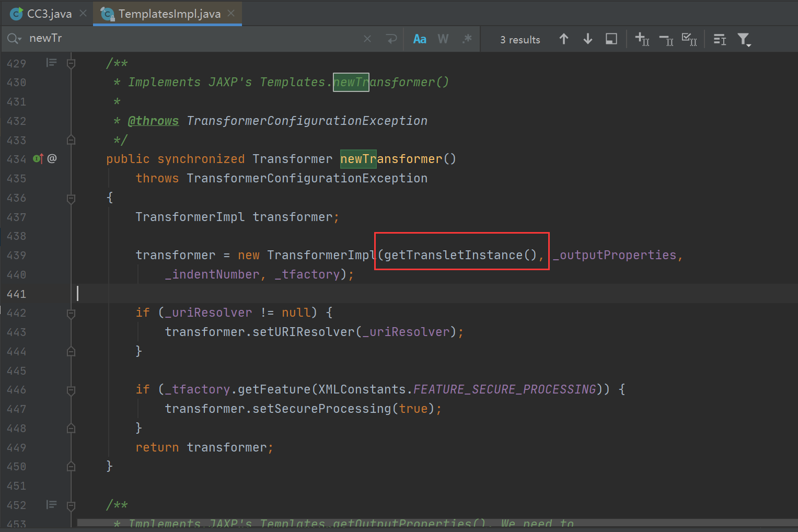Image resolution: width=798 pixels, height=532 pixels.
Task: Insert a new line in the search field
Action: click(x=391, y=39)
